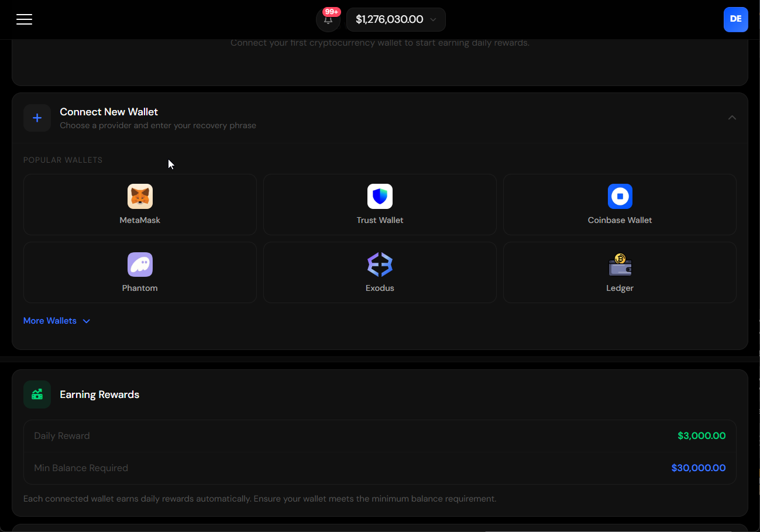The width and height of the screenshot is (760, 532).
Task: Open the hamburger navigation menu
Action: pos(24,19)
